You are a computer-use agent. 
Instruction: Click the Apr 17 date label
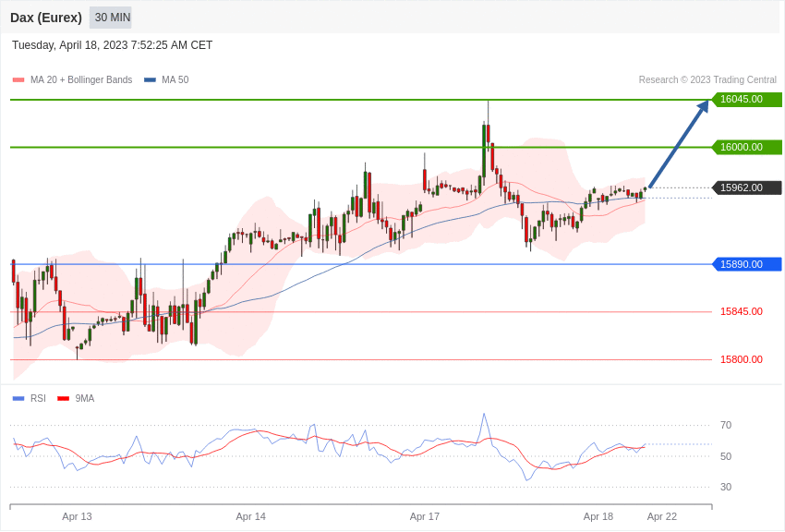click(425, 516)
